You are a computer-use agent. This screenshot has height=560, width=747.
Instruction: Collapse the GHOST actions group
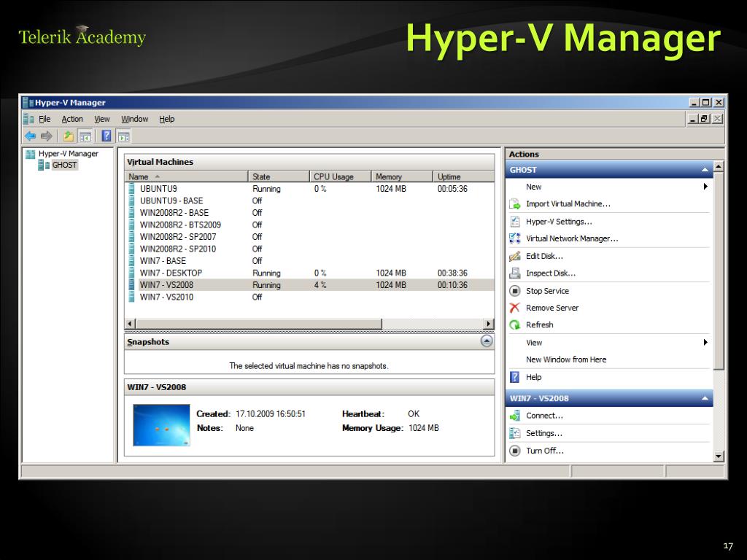coord(705,170)
